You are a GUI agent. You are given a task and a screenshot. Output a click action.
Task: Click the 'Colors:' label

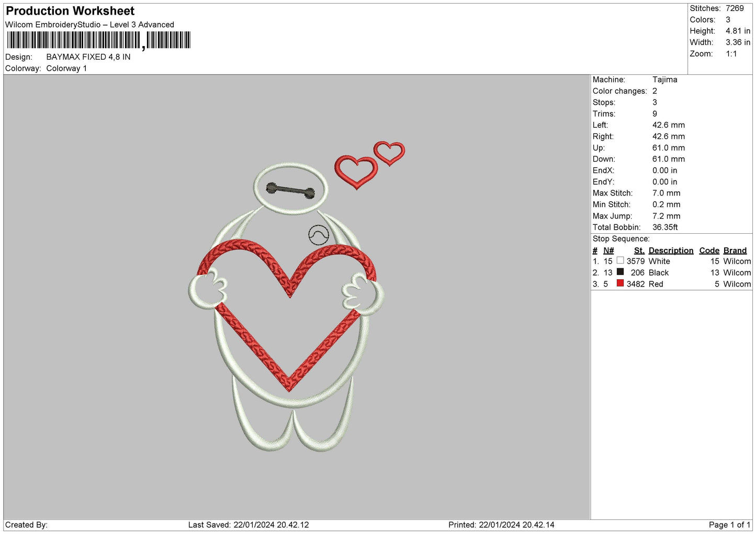tap(703, 20)
